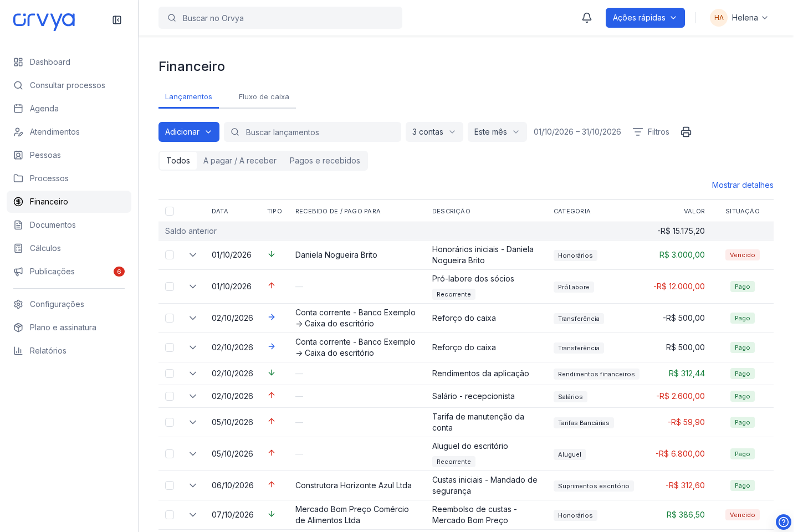Open Processos folder icon
This screenshot has height=532, width=798.
tap(18, 178)
